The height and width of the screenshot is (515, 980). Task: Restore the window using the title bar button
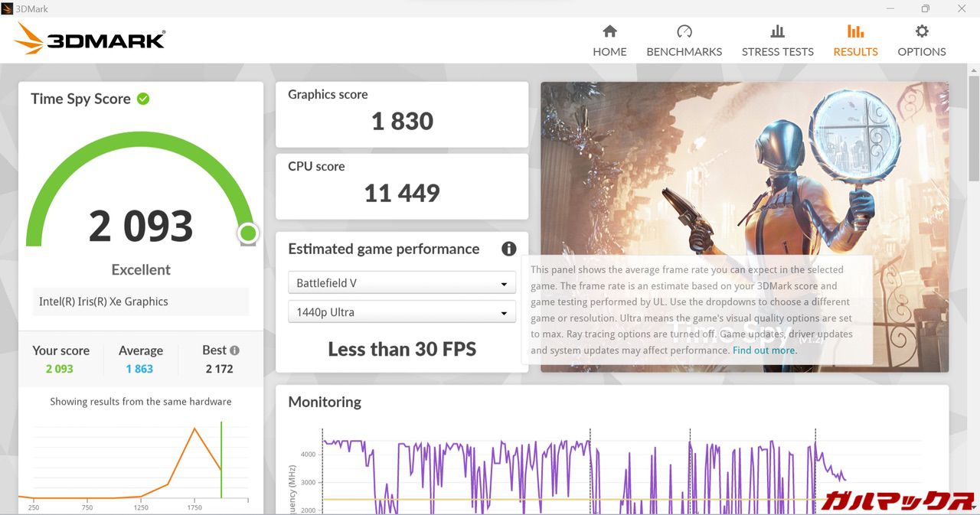click(925, 8)
